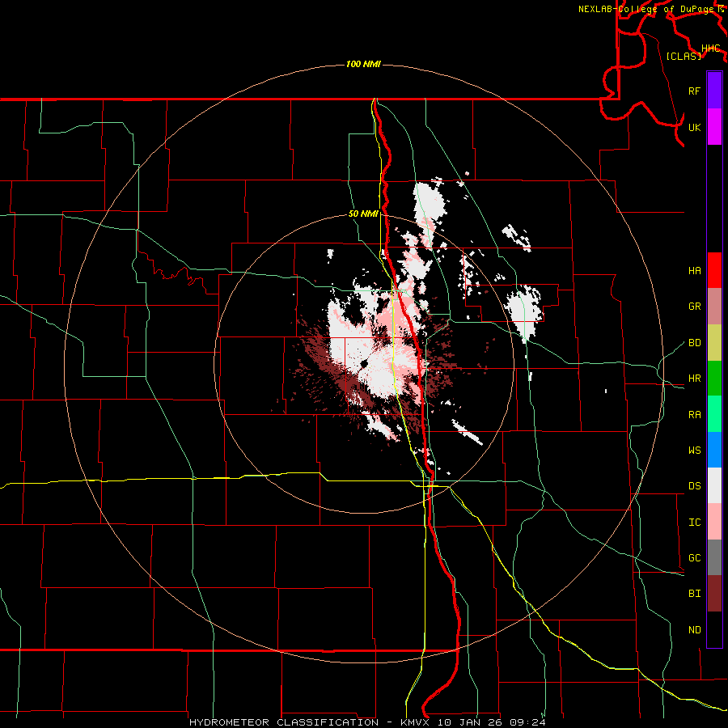Click the BI dark brown legend swatch
Image resolution: width=728 pixels, height=728 pixels.
coord(714,594)
